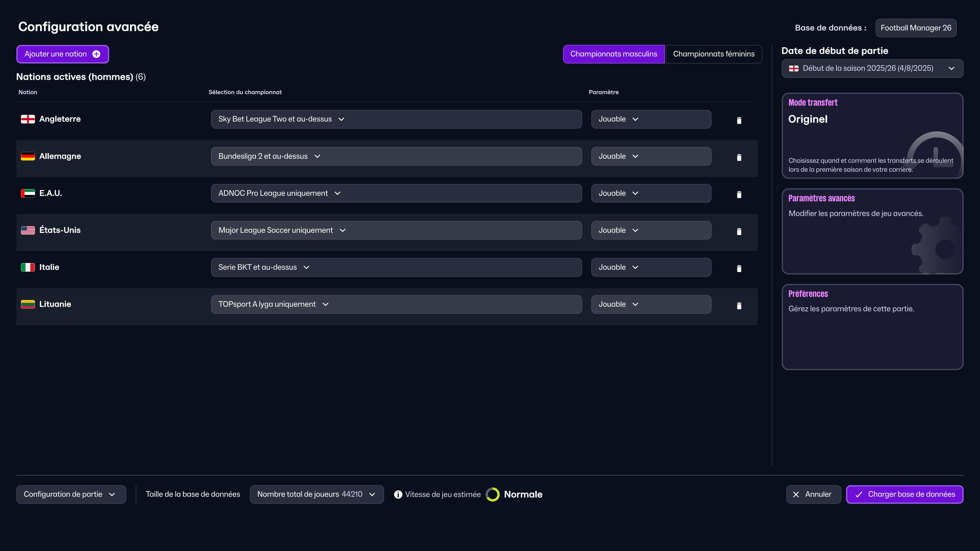Click the Italie trash icon

click(739, 268)
